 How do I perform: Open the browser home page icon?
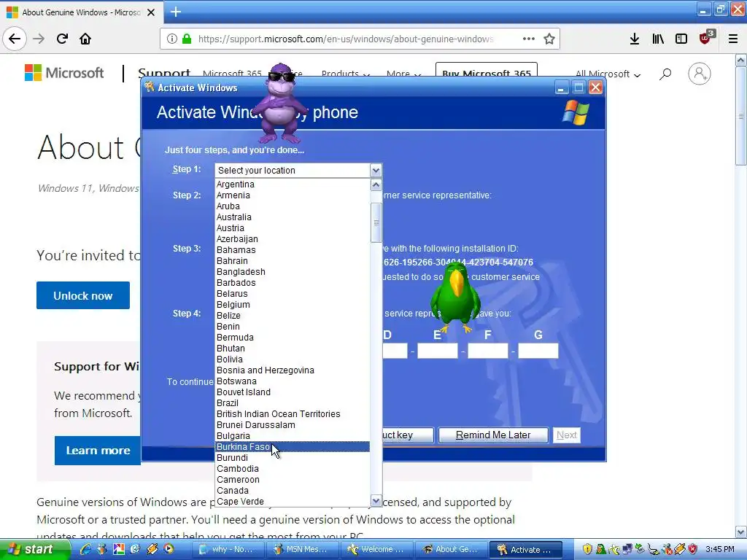point(85,39)
